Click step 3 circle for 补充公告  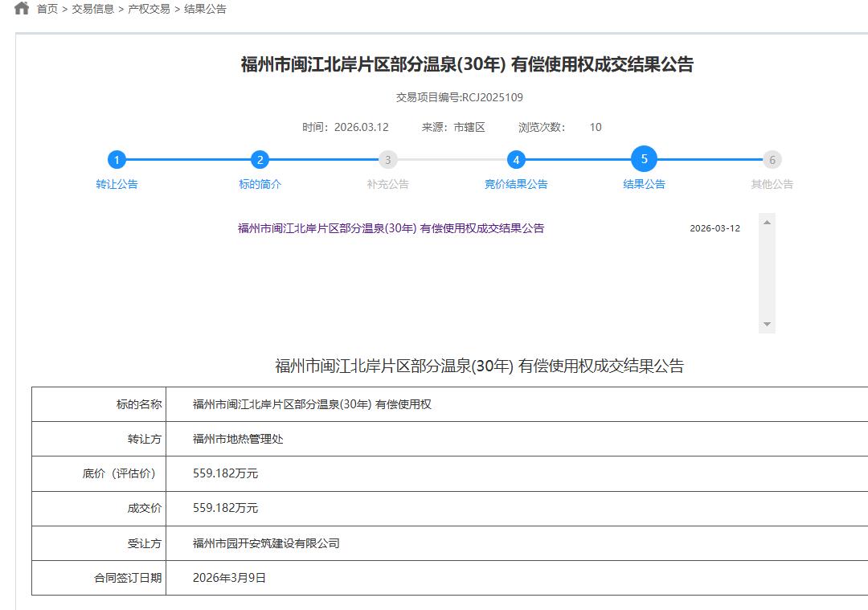tap(388, 160)
